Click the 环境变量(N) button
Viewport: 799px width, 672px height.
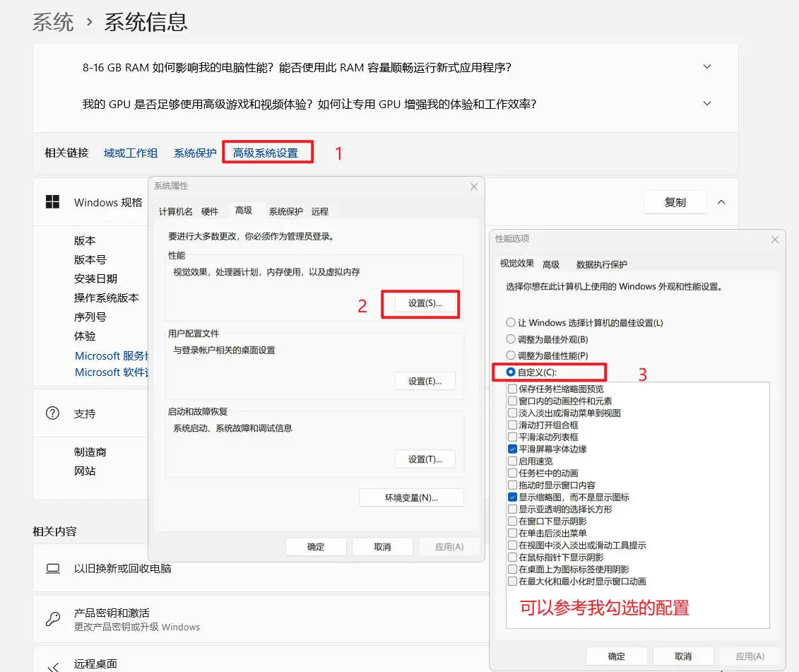click(x=411, y=497)
